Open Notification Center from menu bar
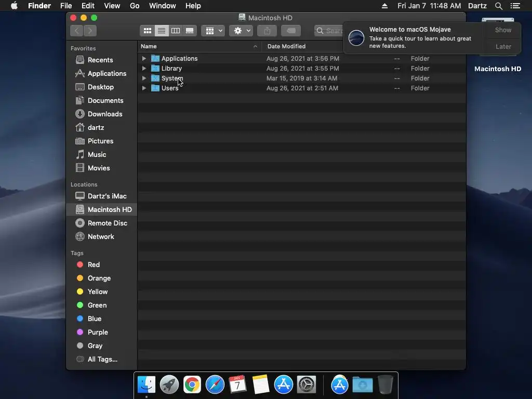The width and height of the screenshot is (532, 399). pyautogui.click(x=515, y=6)
